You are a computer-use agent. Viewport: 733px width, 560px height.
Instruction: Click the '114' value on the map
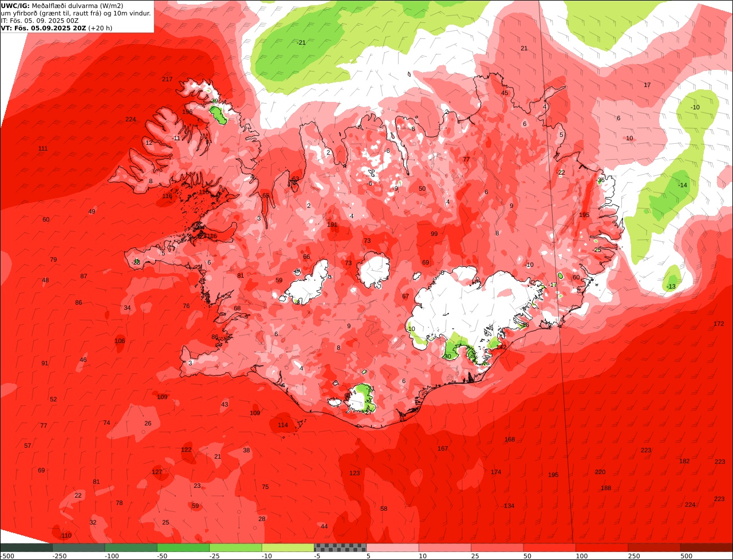coord(283,425)
